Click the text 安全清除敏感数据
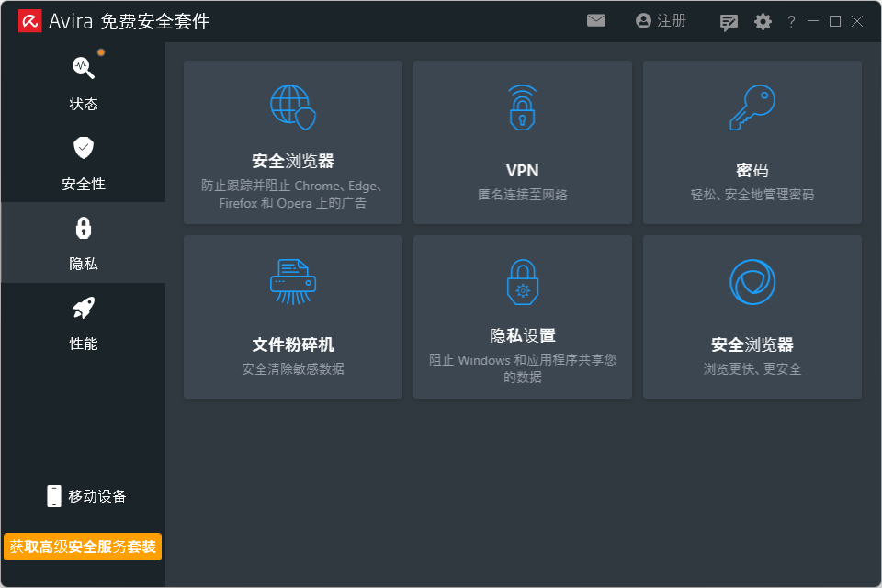Screen dimensions: 882x588 pyautogui.click(x=293, y=369)
